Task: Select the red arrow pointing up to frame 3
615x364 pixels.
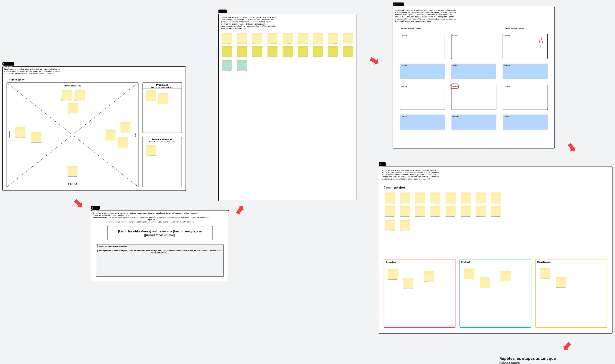Action: [240, 210]
